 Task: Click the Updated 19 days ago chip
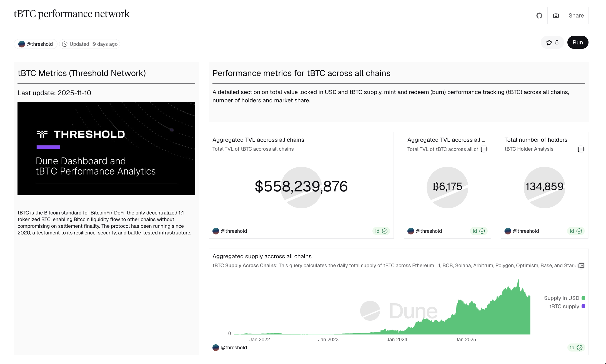[89, 44]
